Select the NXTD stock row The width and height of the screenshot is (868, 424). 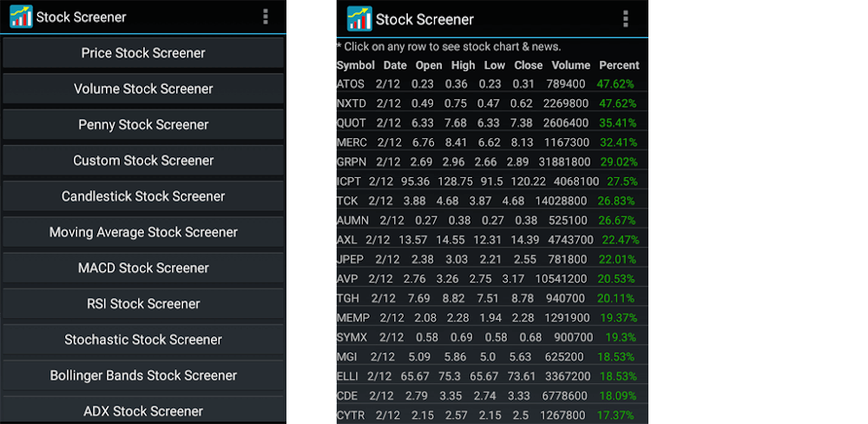point(492,103)
